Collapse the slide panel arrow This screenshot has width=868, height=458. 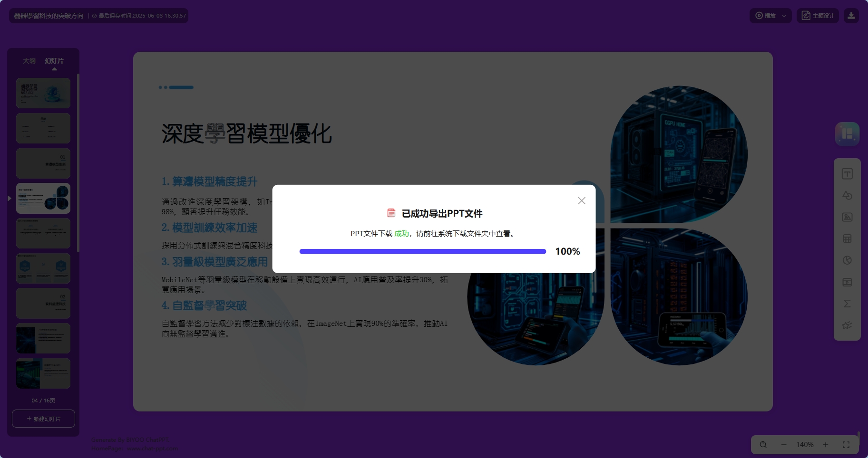click(x=9, y=198)
